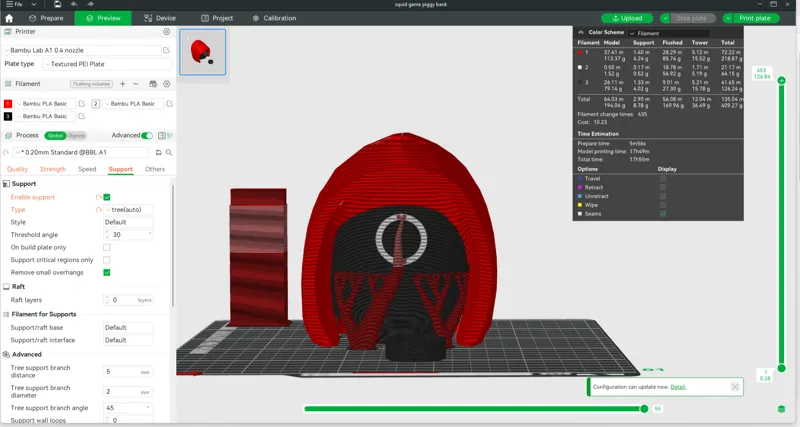
Task: Reset the process preset changes arrow
Action: click(6, 153)
